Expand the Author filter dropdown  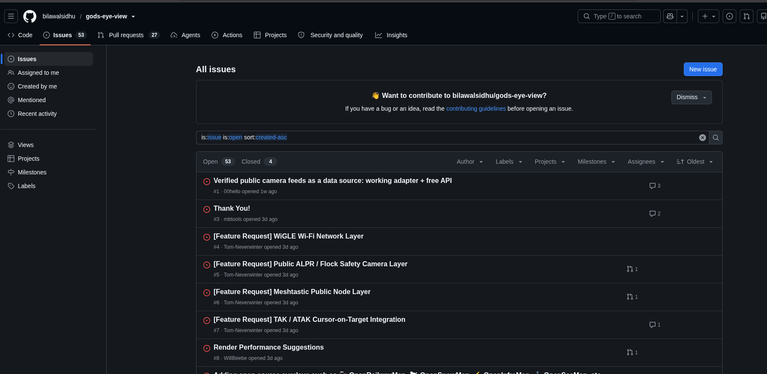(x=470, y=161)
